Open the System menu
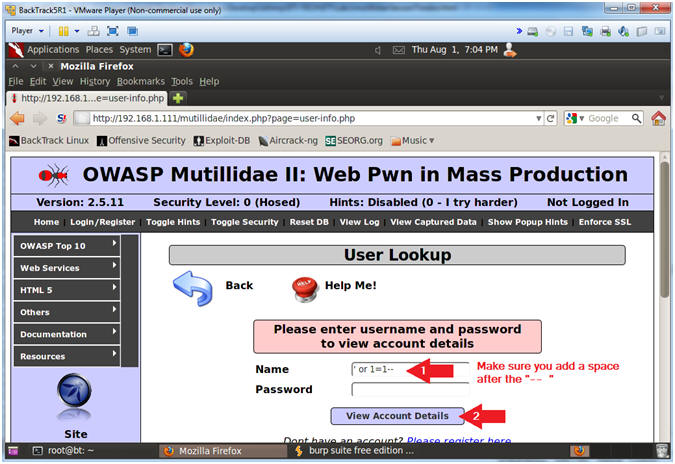 pos(135,50)
